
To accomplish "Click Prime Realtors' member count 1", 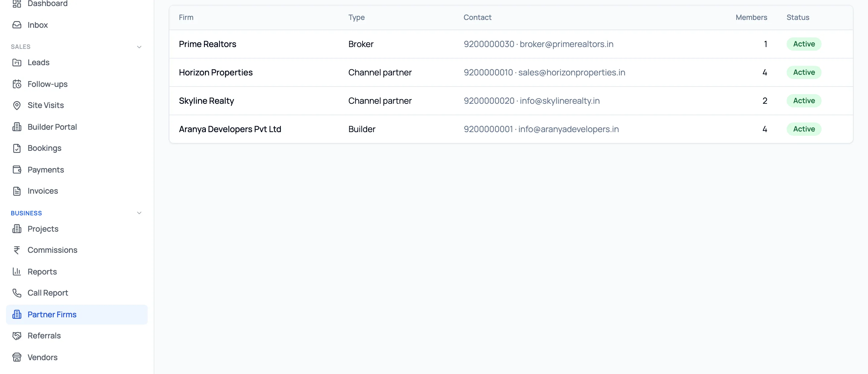I will coord(765,44).
